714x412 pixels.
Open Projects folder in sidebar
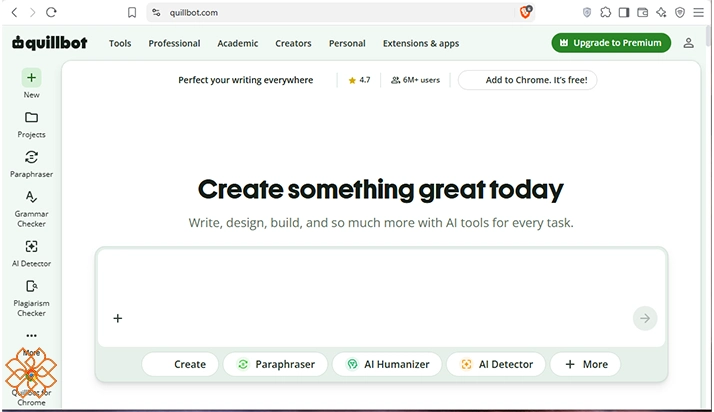click(31, 124)
